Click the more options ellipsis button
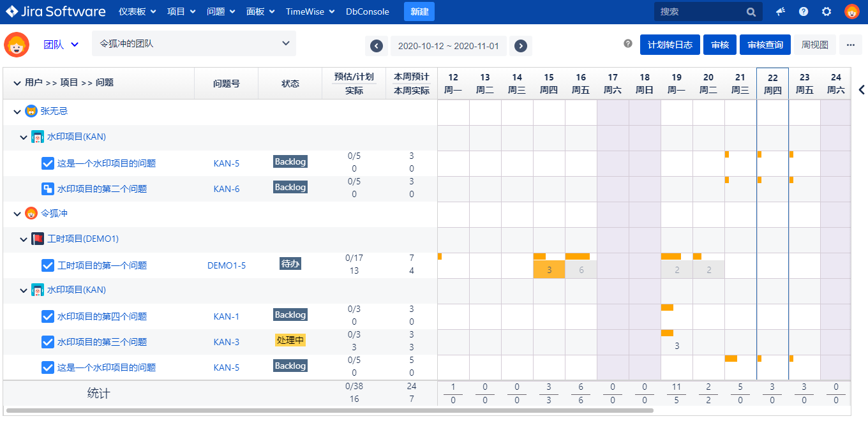Screen dimensions: 868x430 (850, 45)
